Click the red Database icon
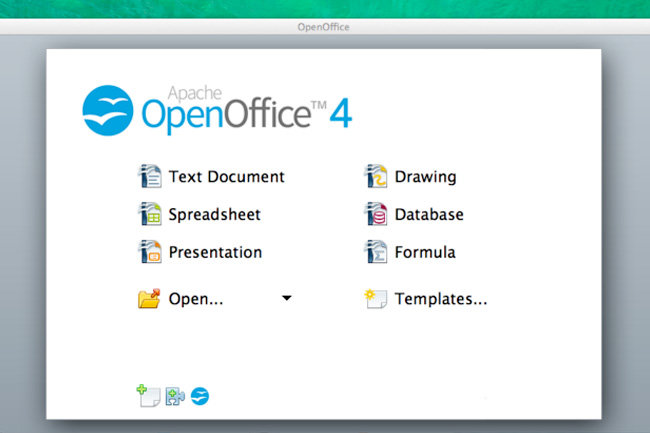Screen dimensions: 650x433 (375, 214)
